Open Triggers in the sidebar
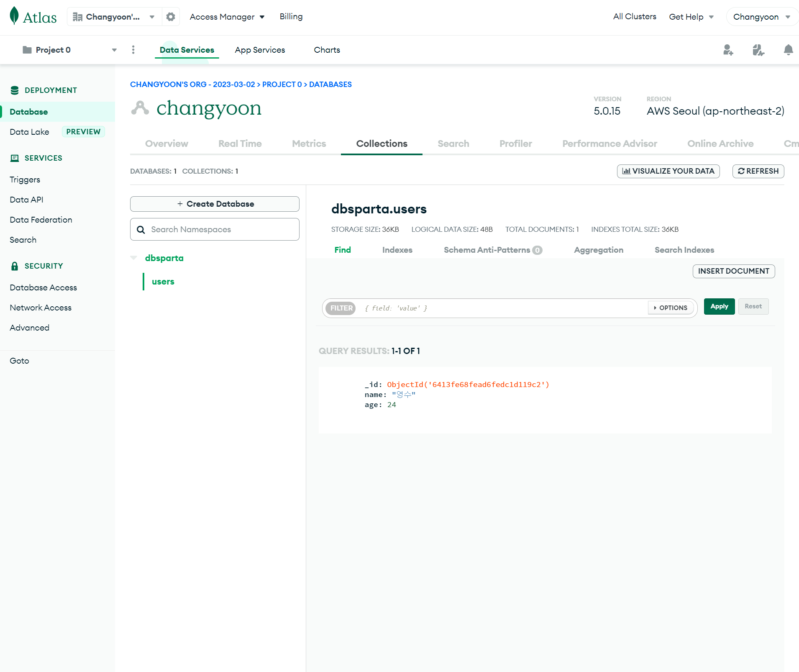This screenshot has width=799, height=672. point(25,180)
